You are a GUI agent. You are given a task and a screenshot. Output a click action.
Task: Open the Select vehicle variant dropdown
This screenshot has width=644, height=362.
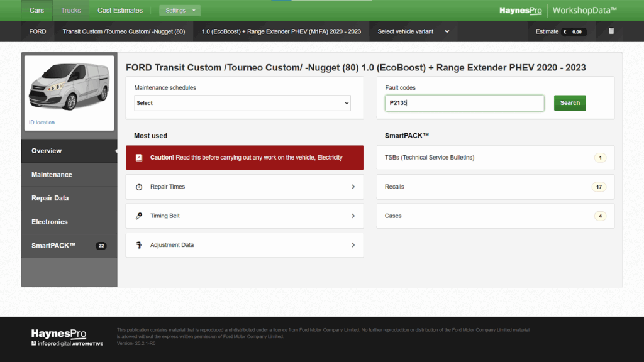tap(413, 31)
